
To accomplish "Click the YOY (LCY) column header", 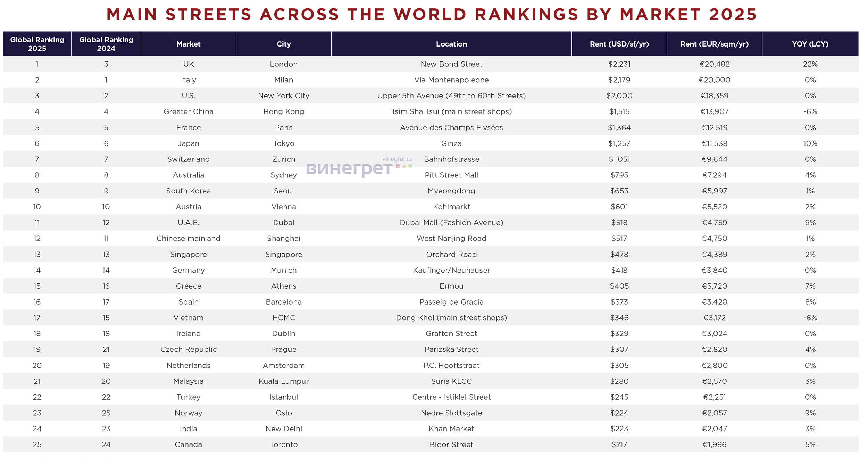I will [x=810, y=44].
